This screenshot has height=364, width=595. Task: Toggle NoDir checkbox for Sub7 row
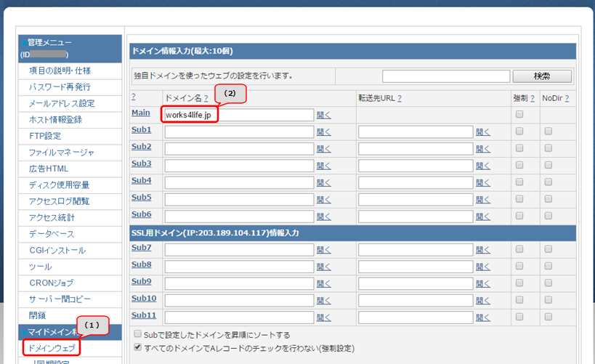(549, 249)
